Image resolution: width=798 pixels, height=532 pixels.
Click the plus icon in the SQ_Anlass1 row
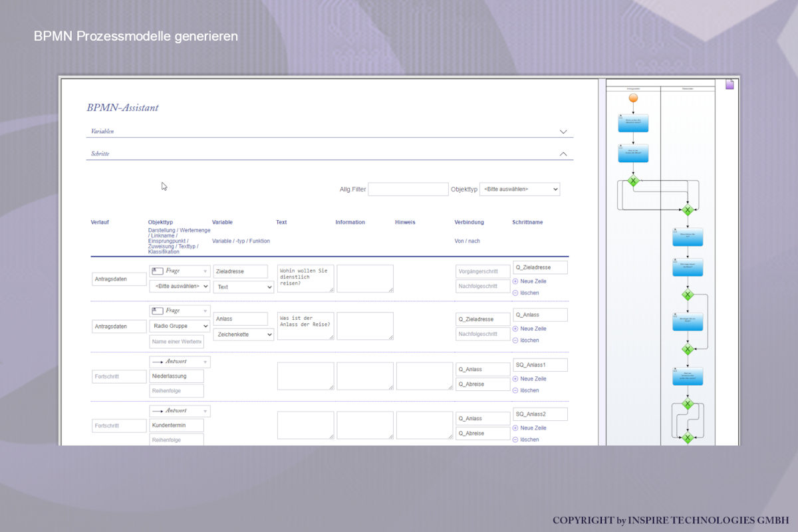tap(515, 379)
